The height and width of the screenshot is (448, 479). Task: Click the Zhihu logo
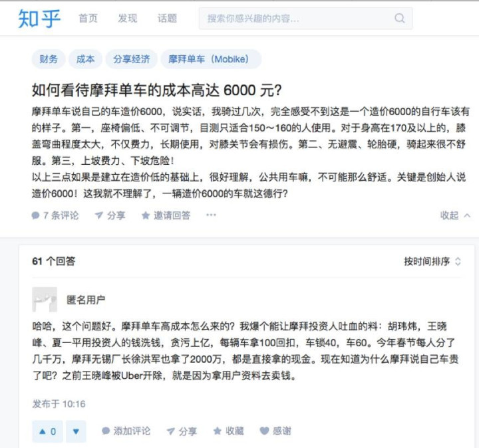click(x=39, y=19)
